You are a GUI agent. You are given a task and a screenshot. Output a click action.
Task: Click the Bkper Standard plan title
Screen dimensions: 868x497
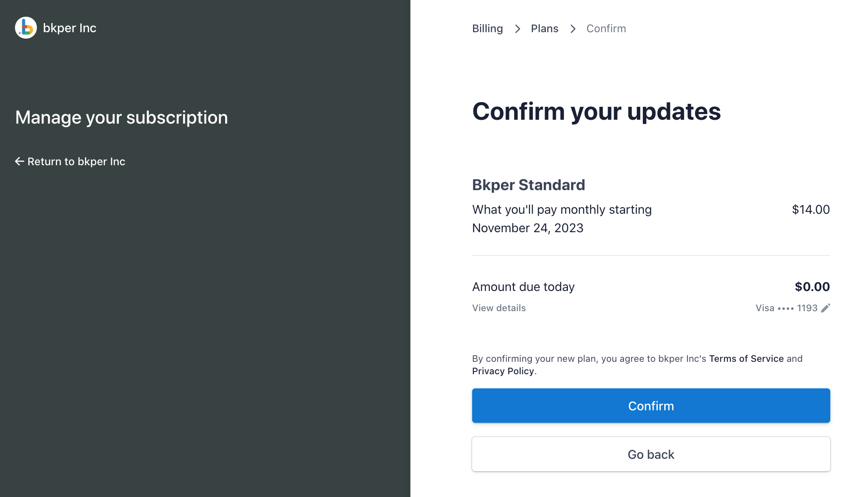click(x=528, y=185)
